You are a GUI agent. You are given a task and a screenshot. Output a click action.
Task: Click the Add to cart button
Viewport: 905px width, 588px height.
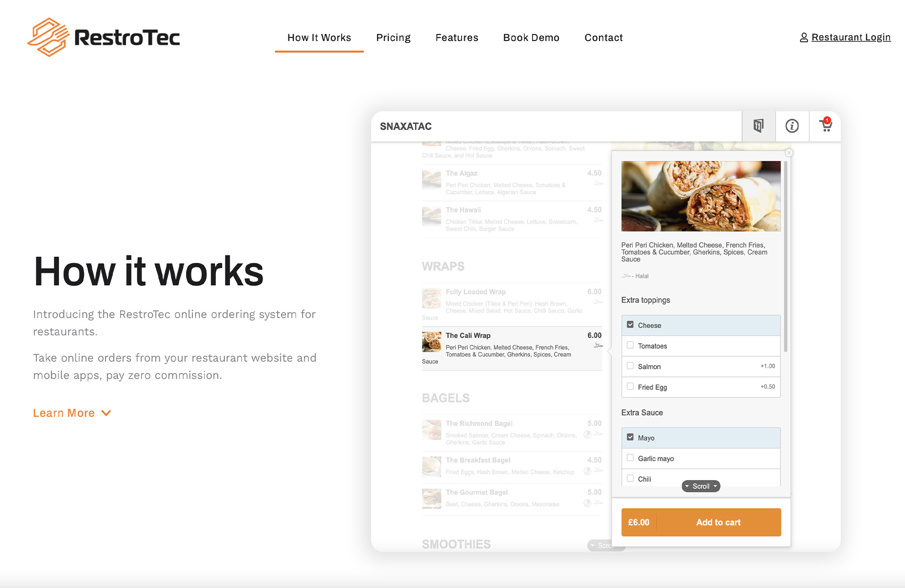pos(718,522)
